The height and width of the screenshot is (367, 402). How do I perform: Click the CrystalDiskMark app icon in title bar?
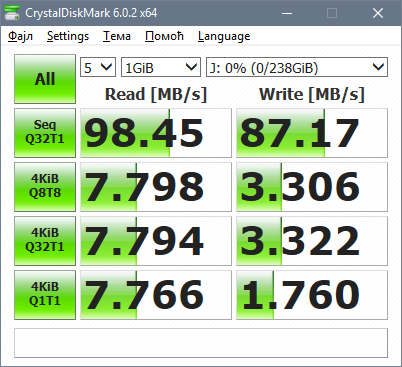click(11, 13)
